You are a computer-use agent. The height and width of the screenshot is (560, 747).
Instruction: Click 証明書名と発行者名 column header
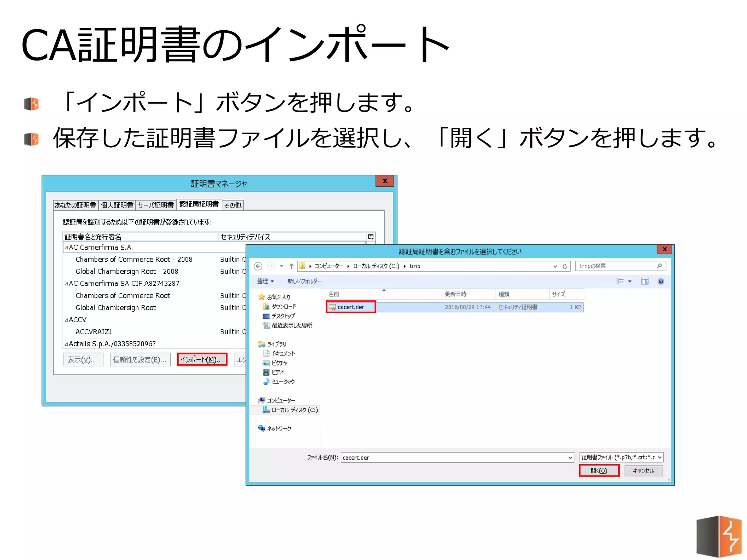140,237
